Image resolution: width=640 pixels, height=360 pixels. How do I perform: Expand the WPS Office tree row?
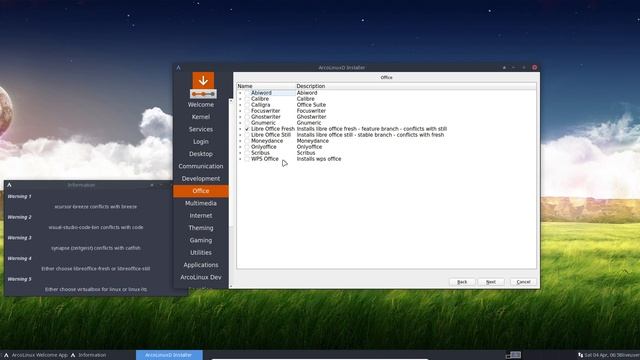pos(240,159)
